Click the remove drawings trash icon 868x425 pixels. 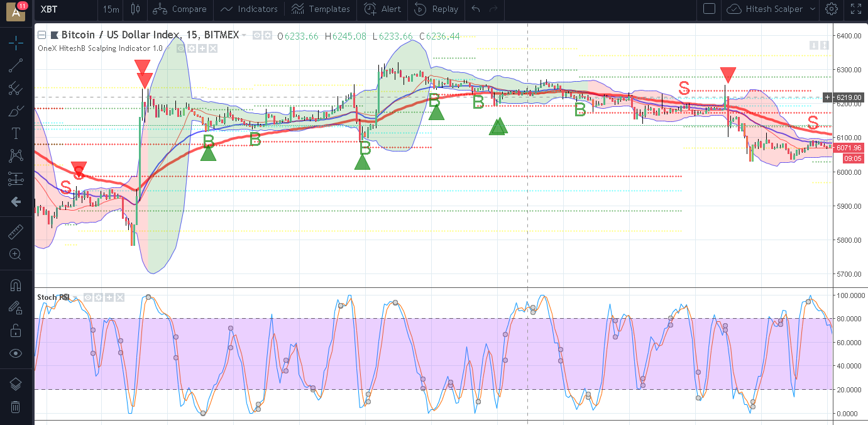pyautogui.click(x=16, y=407)
